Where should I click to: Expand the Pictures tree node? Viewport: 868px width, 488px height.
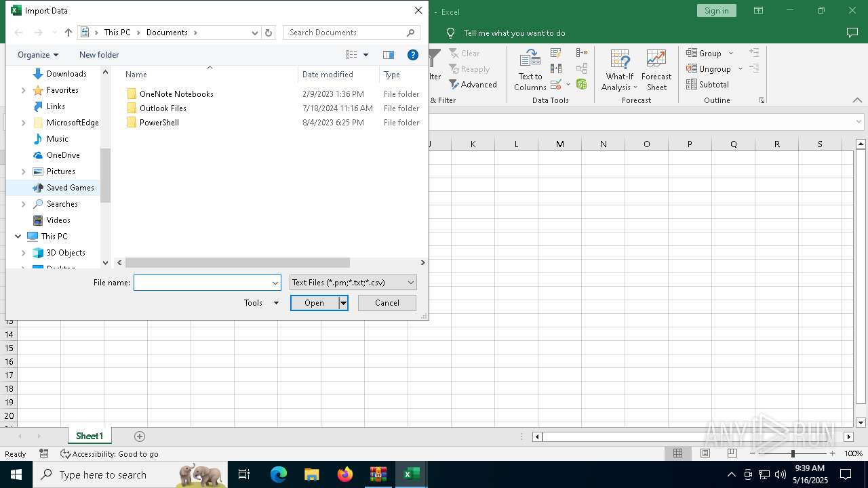(x=24, y=171)
